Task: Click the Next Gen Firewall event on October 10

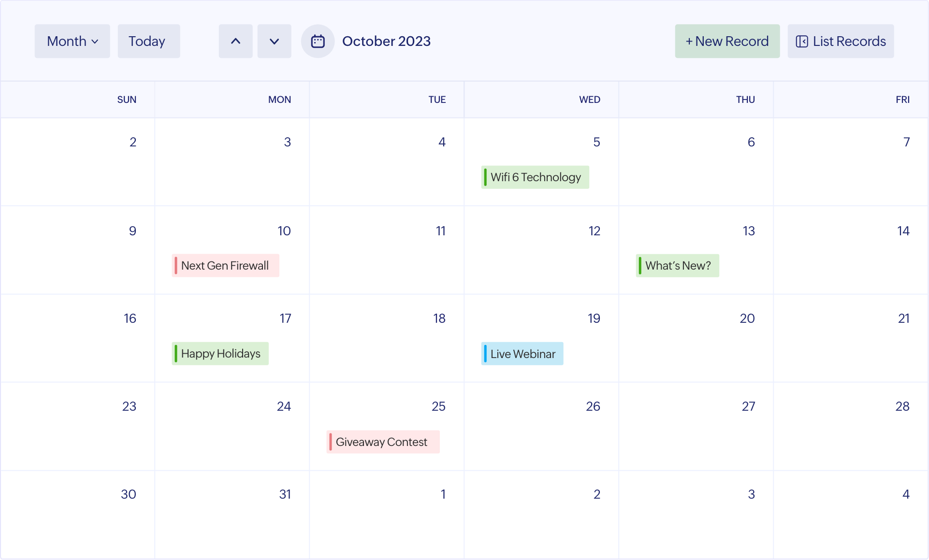Action: (x=225, y=265)
